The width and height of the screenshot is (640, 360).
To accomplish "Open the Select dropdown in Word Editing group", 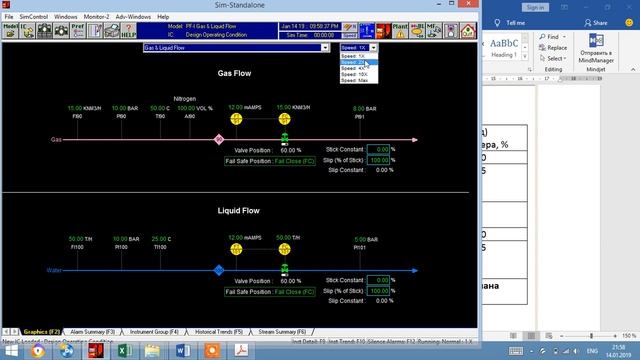I will click(553, 58).
